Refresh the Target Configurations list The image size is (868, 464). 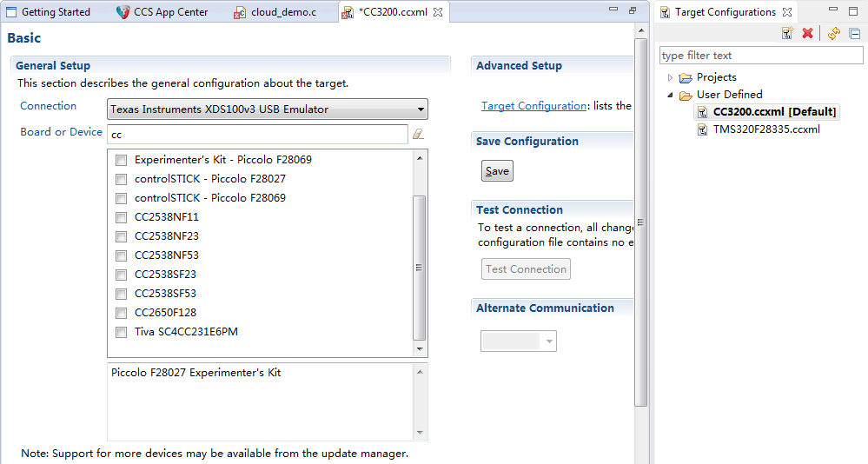[834, 33]
